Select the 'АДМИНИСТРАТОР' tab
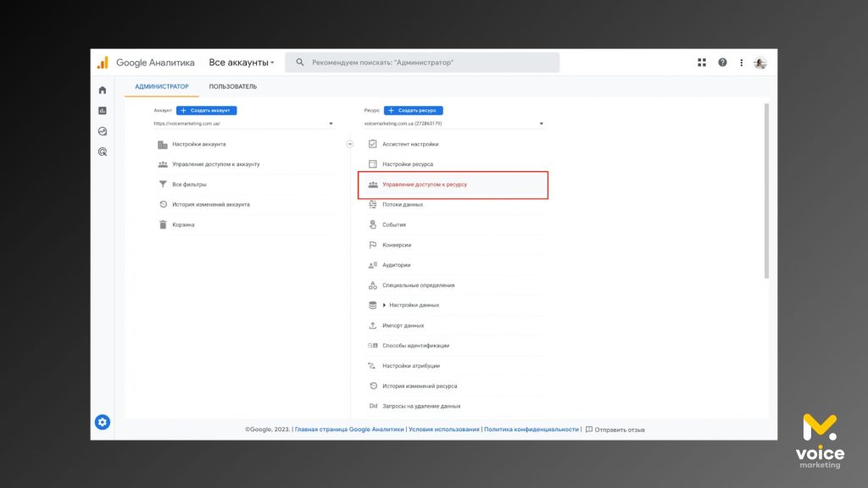Screen dimensions: 868x488 162,86
